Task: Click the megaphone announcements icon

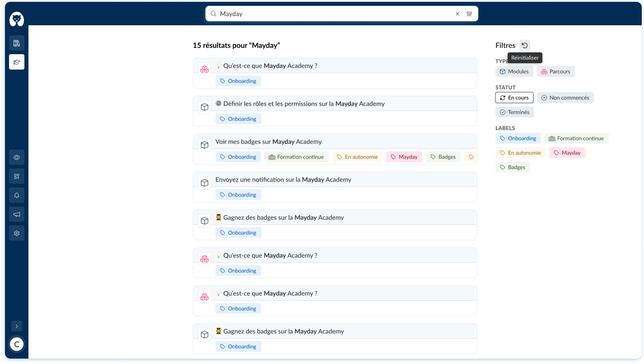Action: click(x=17, y=214)
